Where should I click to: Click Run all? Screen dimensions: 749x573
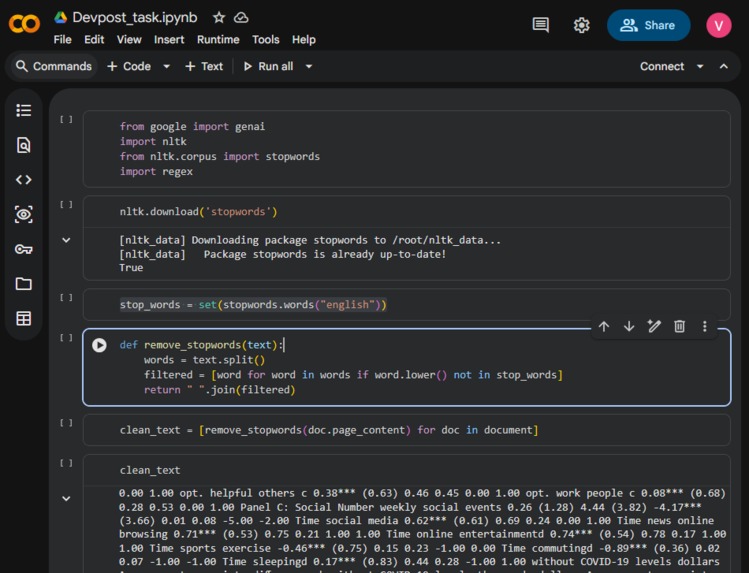point(268,66)
